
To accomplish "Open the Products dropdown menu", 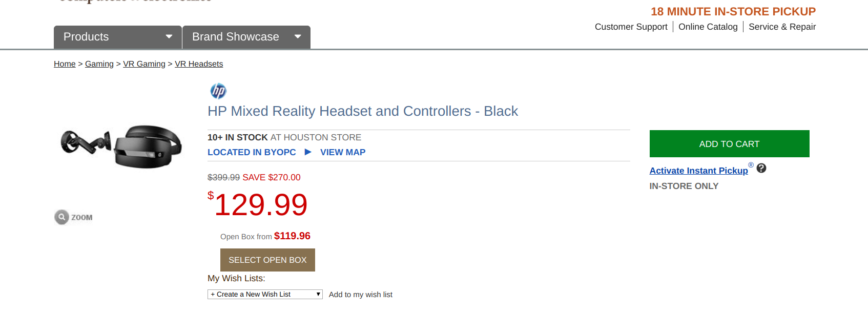I will [117, 37].
